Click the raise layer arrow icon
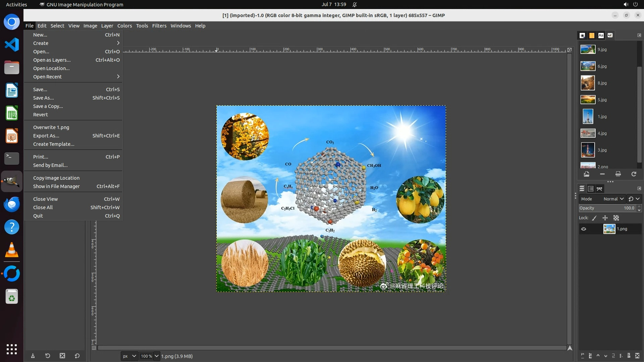Image resolution: width=644 pixels, height=362 pixels. pyautogui.click(x=598, y=356)
